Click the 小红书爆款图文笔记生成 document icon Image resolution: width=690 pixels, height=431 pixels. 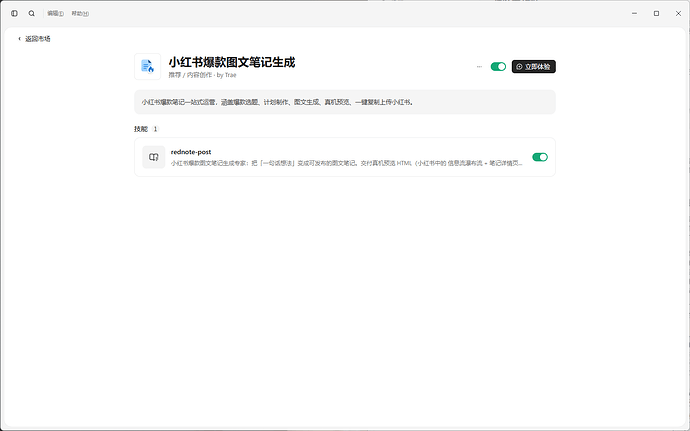tap(147, 66)
